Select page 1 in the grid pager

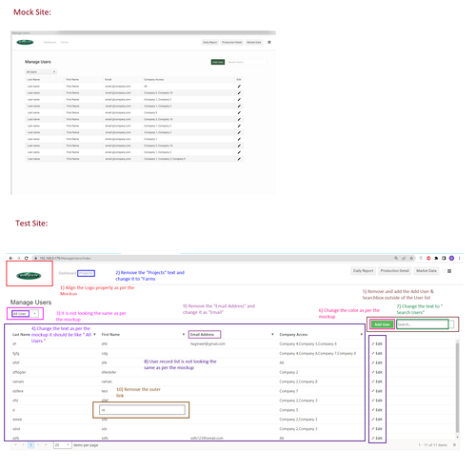coord(30,445)
